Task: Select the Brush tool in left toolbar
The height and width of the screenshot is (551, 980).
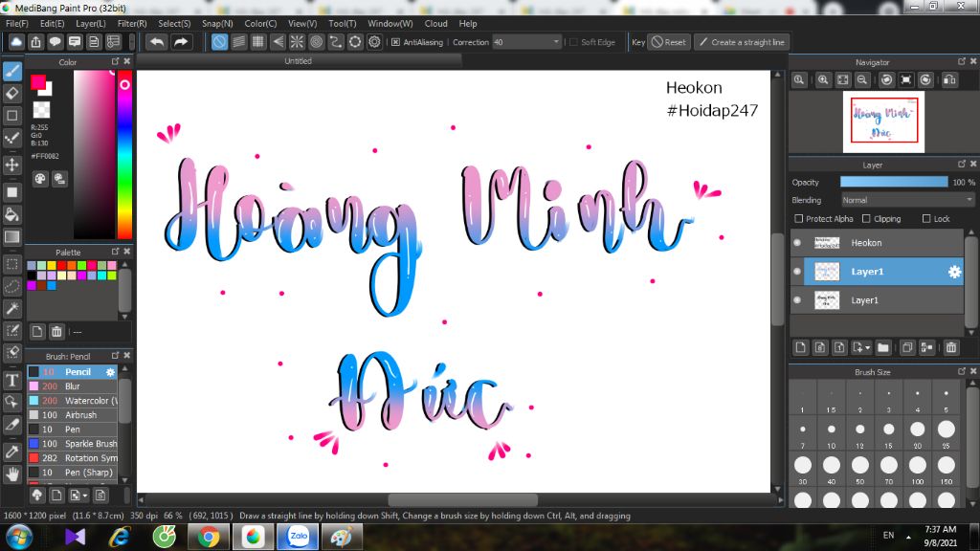Action: pyautogui.click(x=11, y=71)
